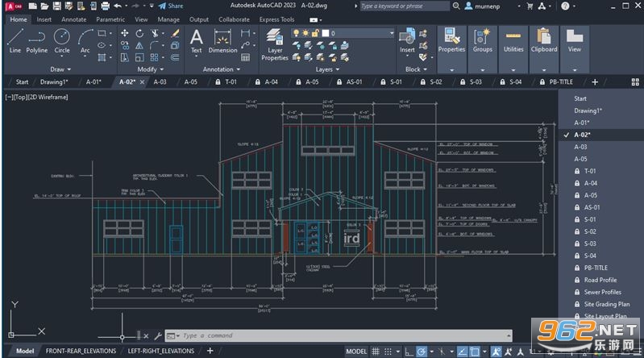Image resolution: width=644 pixels, height=358 pixels.
Task: Click the layer 0 white color swatch
Action: [x=326, y=33]
